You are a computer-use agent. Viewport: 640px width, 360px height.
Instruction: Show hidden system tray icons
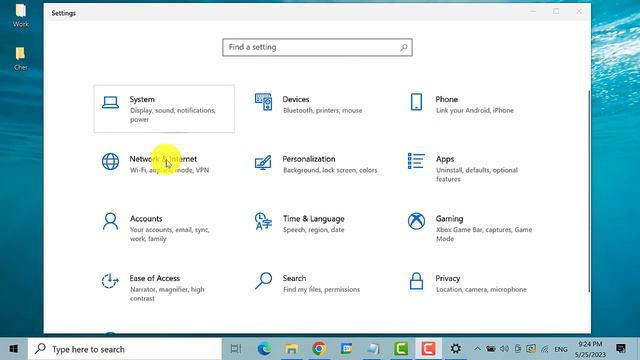[477, 349]
